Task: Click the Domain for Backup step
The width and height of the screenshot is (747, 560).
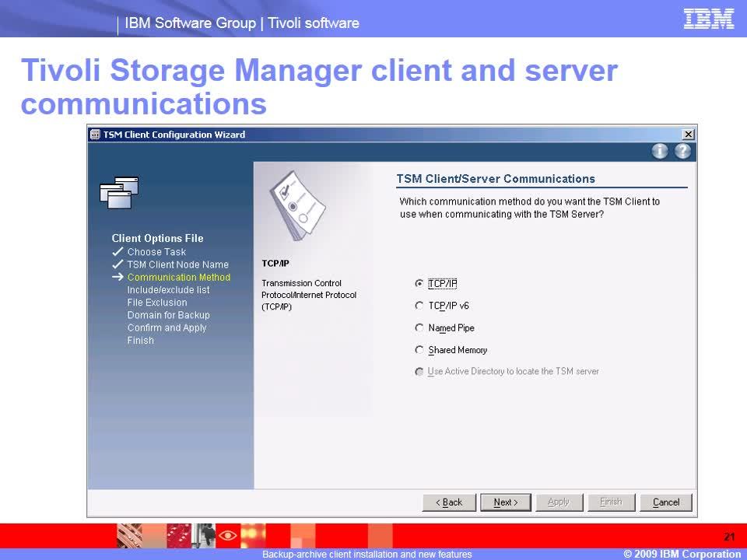Action: [x=168, y=315]
